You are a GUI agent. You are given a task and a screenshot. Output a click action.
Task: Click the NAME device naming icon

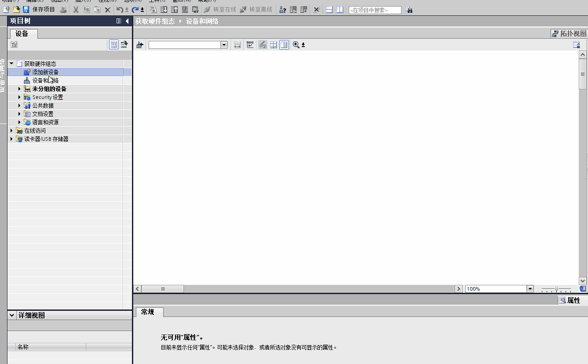pos(250,45)
